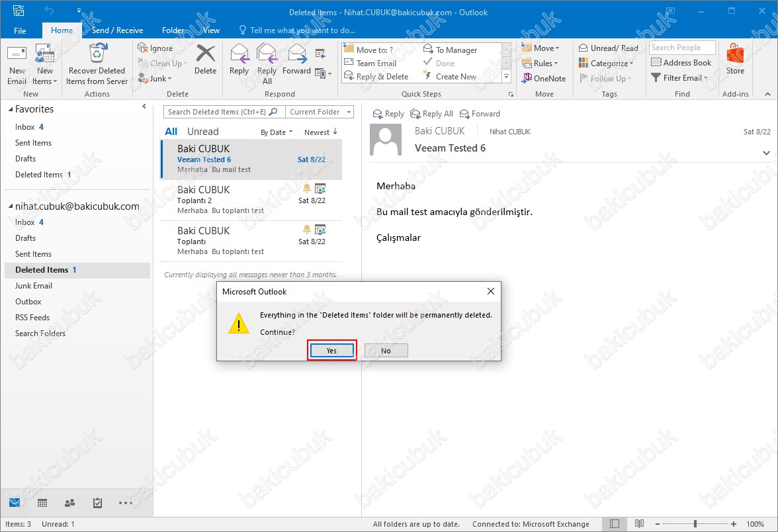Open the Junk dropdown
778x532 pixels.
[155, 78]
